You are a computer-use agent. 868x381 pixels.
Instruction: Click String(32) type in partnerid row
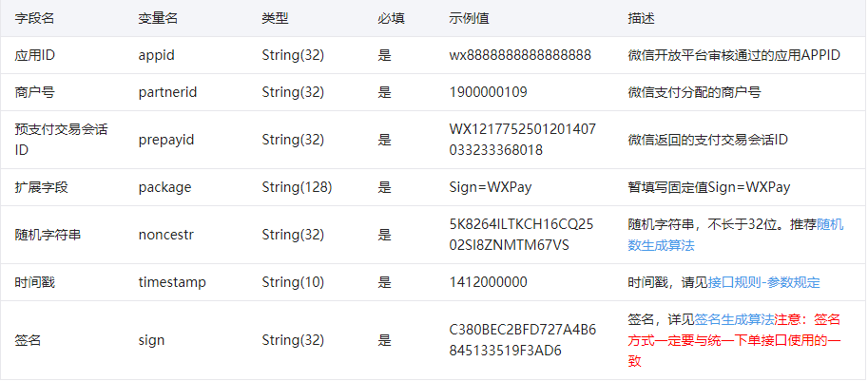click(293, 92)
